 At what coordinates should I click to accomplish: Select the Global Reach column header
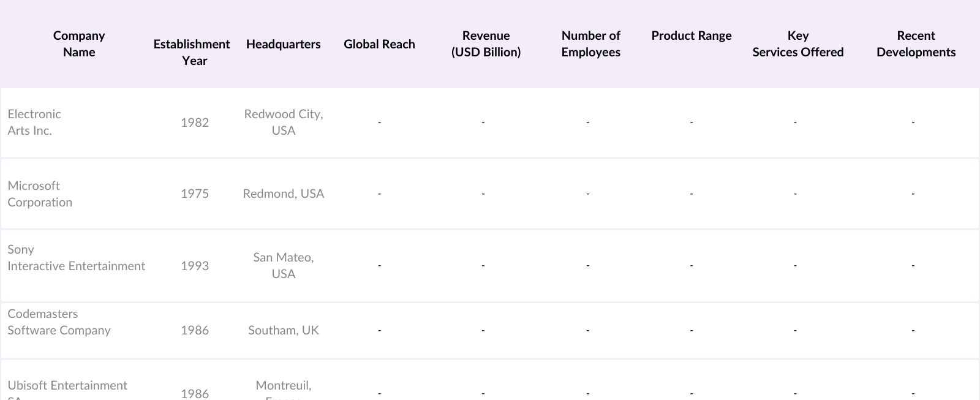[x=379, y=44]
